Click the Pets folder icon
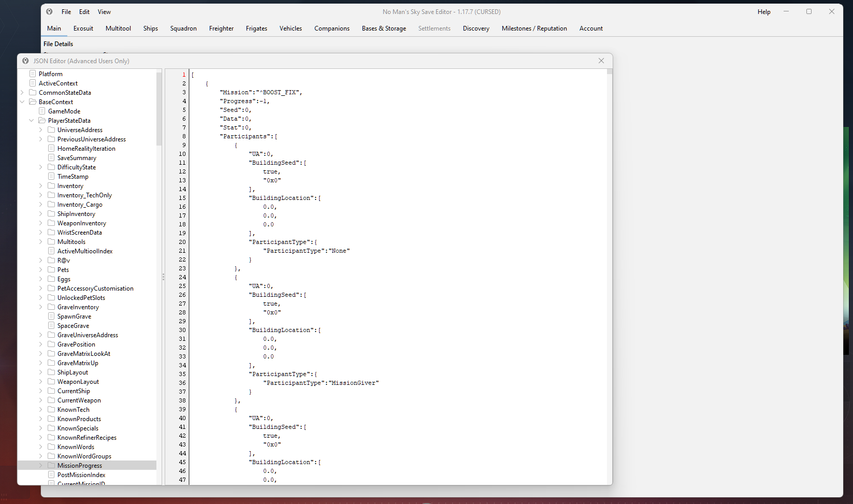853x504 pixels. point(51,269)
